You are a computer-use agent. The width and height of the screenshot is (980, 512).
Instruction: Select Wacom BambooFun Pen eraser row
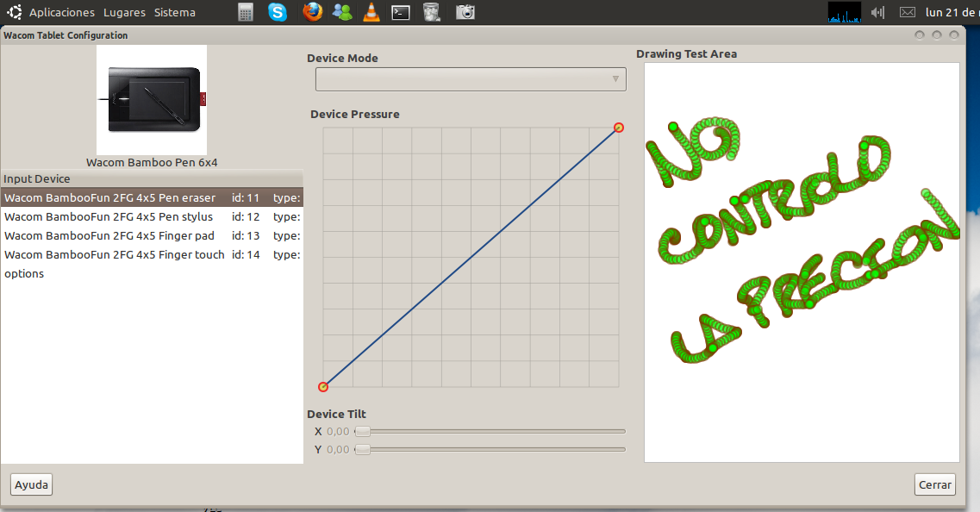(152, 197)
